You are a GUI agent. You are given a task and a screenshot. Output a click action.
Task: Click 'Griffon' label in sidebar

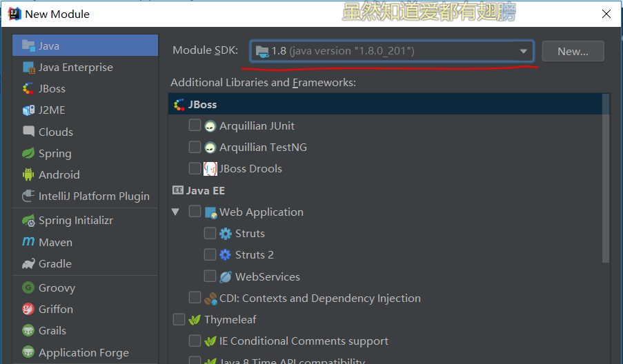tap(56, 309)
